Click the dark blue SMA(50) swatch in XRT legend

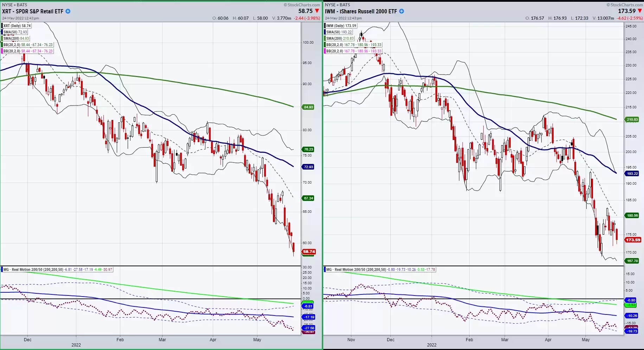pyautogui.click(x=2, y=32)
